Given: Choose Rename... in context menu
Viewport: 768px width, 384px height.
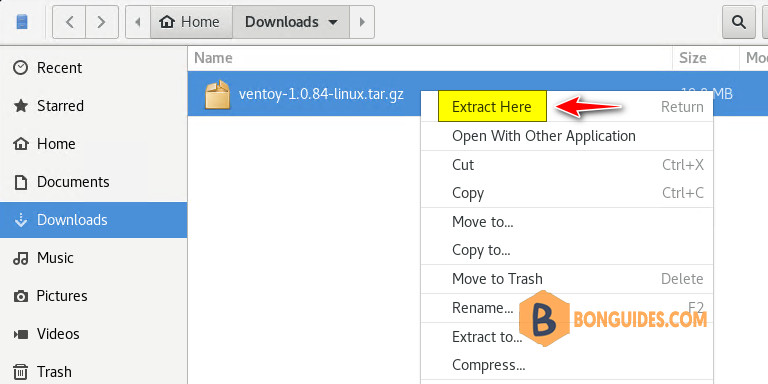Looking at the screenshot, I should 567,308.
